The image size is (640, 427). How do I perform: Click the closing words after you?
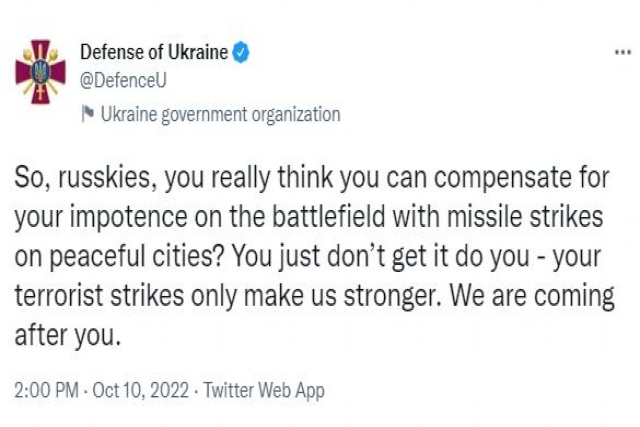tap(68, 336)
